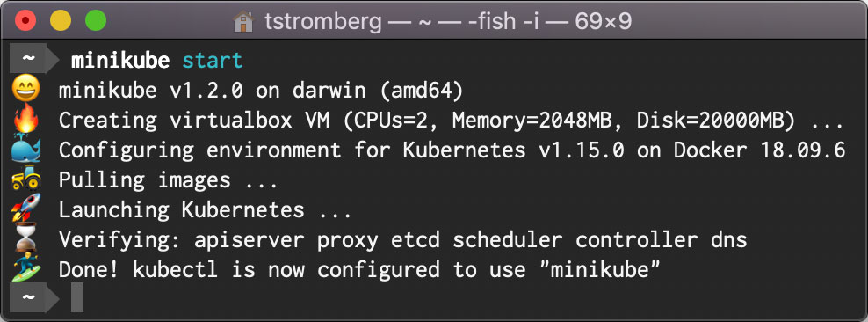Screen dimensions: 868x322
Task: Click the grinning face emoji icon
Action: click(26, 91)
